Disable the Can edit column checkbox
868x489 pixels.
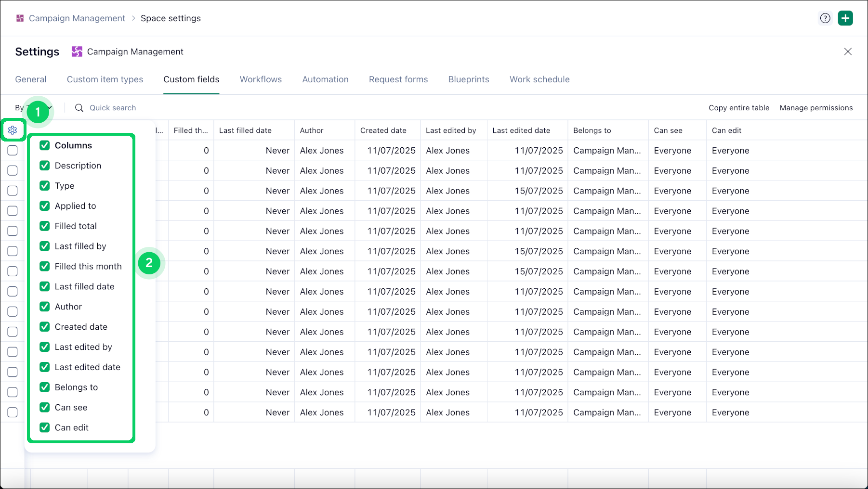[45, 427]
